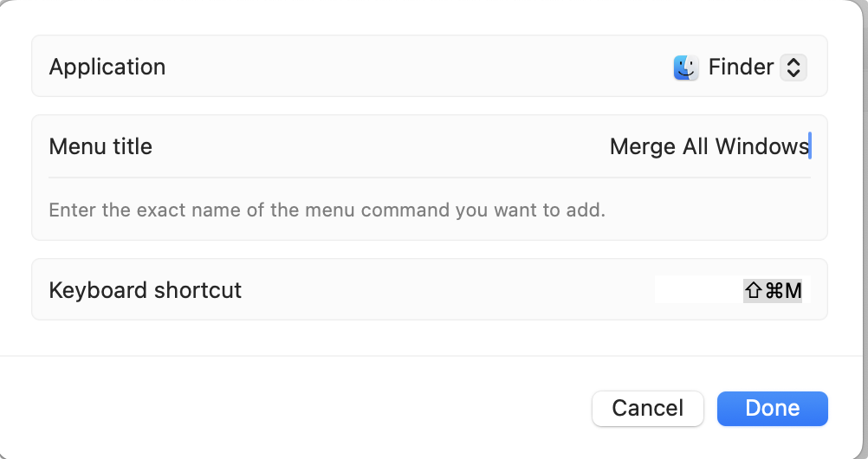This screenshot has width=868, height=459.
Task: Click the word Windows in the menu title
Action: 761,146
